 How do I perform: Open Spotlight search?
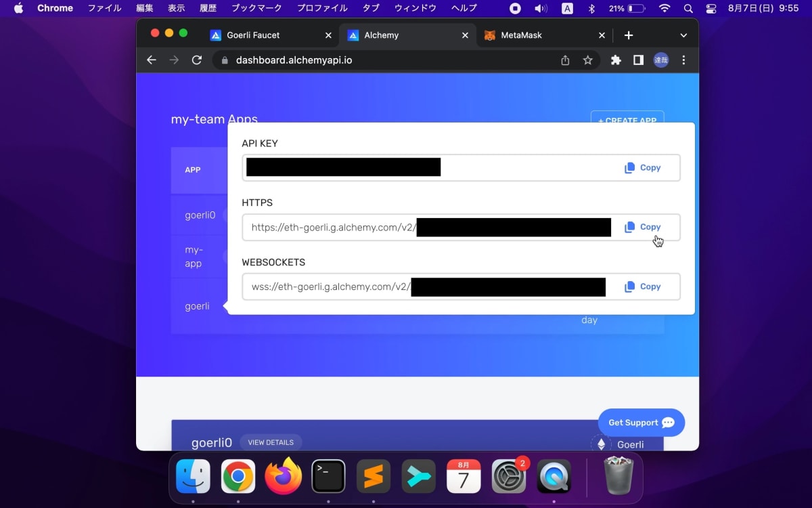point(688,8)
